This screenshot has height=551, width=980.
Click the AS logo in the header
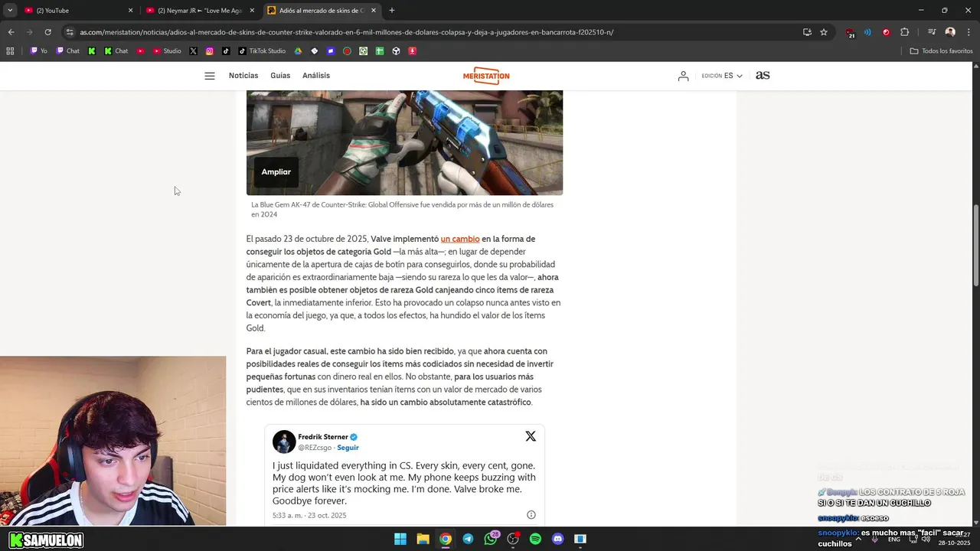click(763, 75)
